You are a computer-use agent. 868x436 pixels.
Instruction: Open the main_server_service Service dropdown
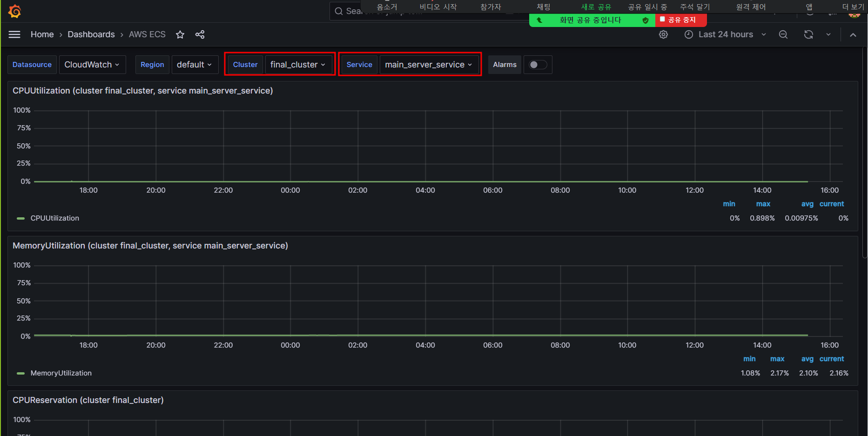(x=429, y=65)
